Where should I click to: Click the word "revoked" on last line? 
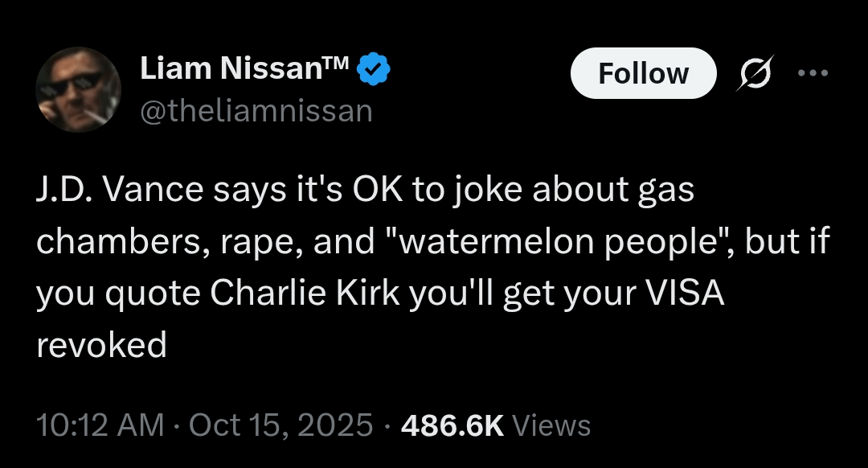pos(101,346)
